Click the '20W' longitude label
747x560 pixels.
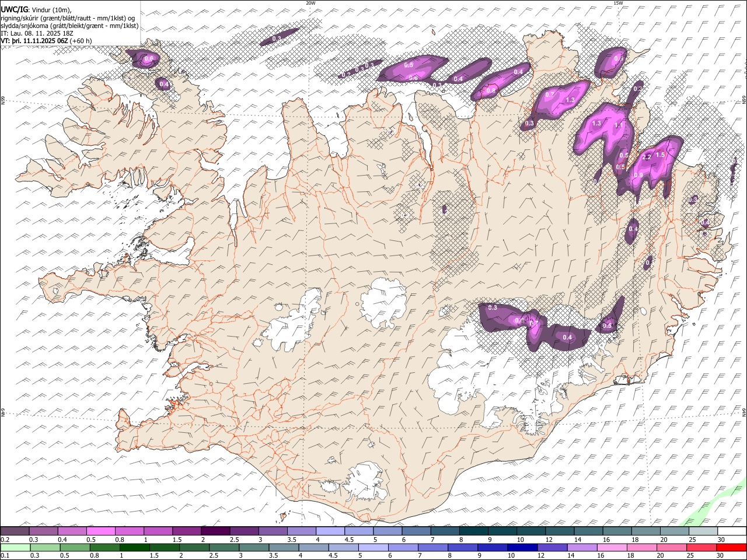(310, 3)
